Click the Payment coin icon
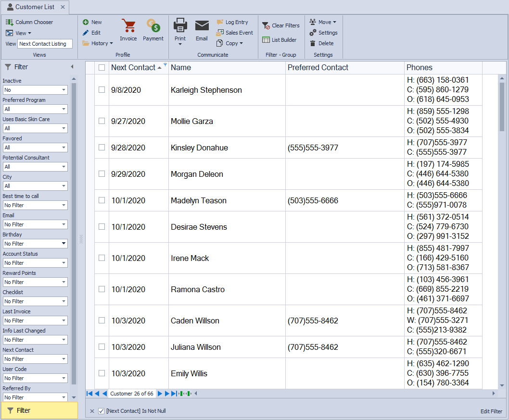Screen dimensions: 509x420 [x=153, y=25]
